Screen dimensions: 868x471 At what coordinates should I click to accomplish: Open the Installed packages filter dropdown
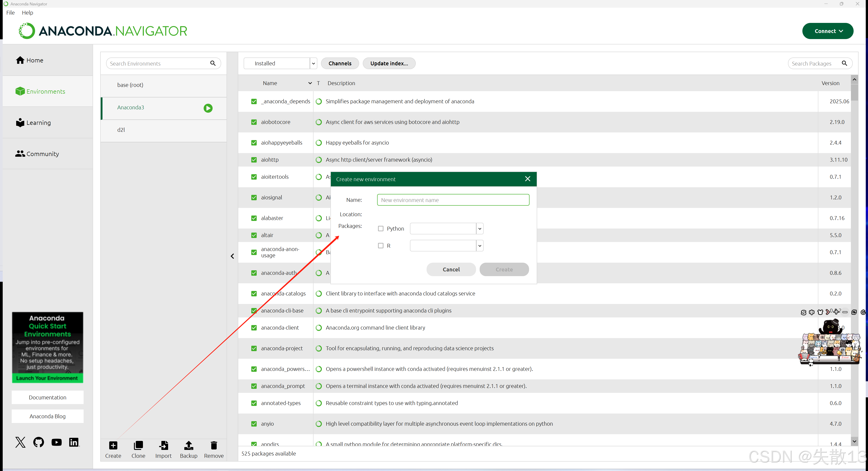coord(313,63)
